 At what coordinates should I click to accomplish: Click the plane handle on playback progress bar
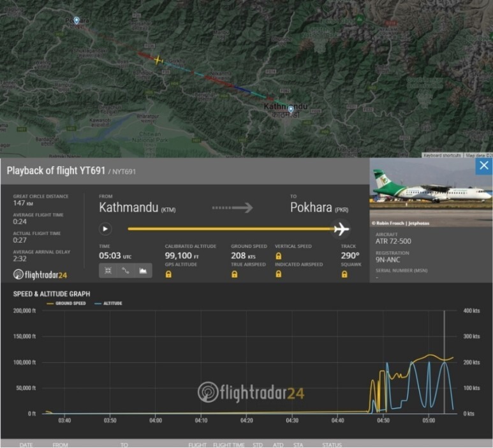pyautogui.click(x=341, y=229)
